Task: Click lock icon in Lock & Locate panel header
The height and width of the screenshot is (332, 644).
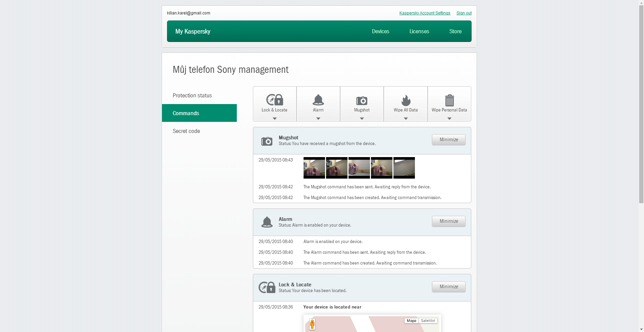Action: (x=267, y=287)
